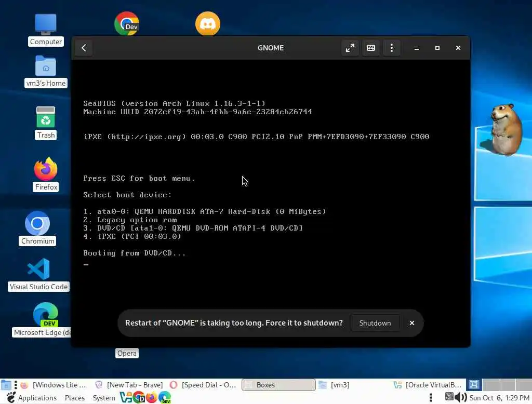Viewport: 532px width, 404px height.
Task: Switch to Speed Dial Opera window
Action: click(x=203, y=385)
